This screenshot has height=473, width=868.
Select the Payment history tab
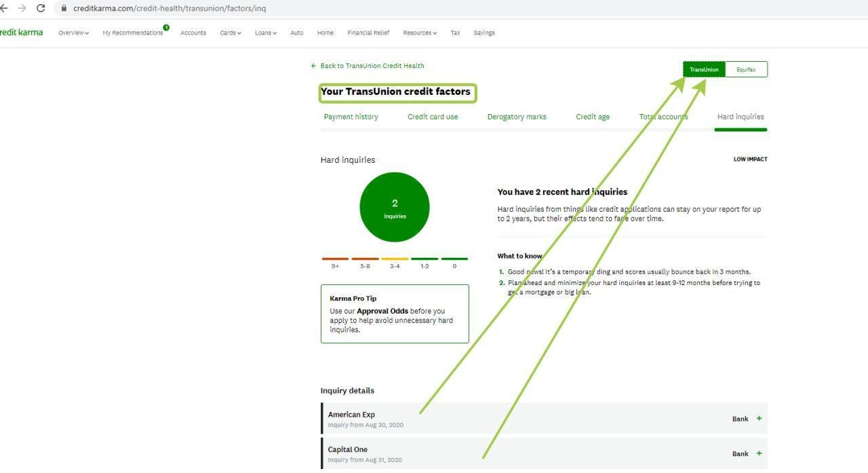coord(351,117)
